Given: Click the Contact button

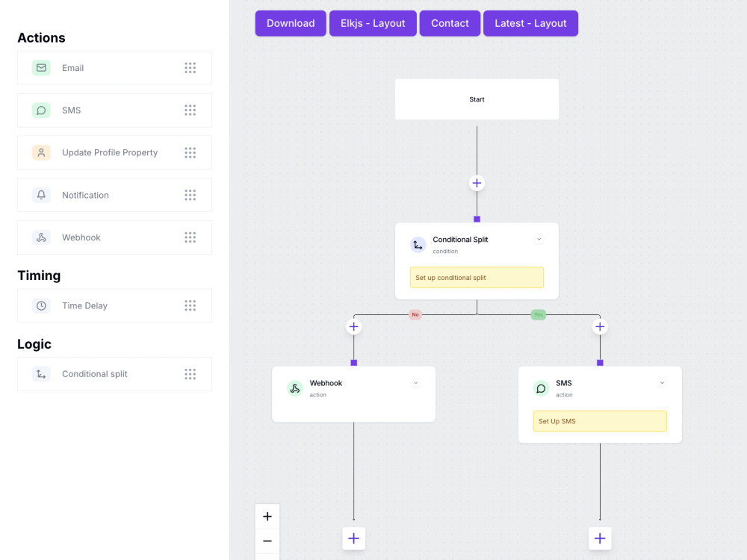Looking at the screenshot, I should pos(450,23).
